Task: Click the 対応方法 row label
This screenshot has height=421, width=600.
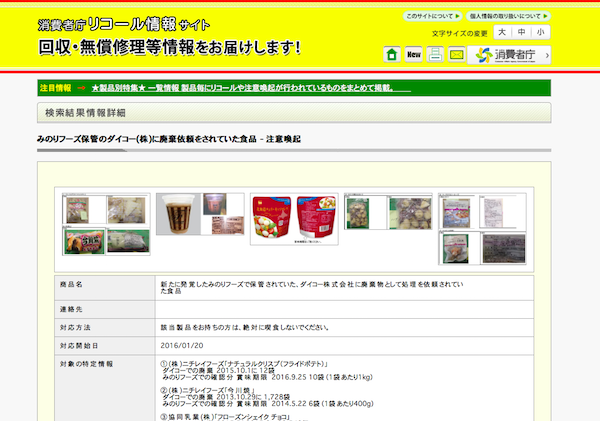Action: (x=75, y=328)
